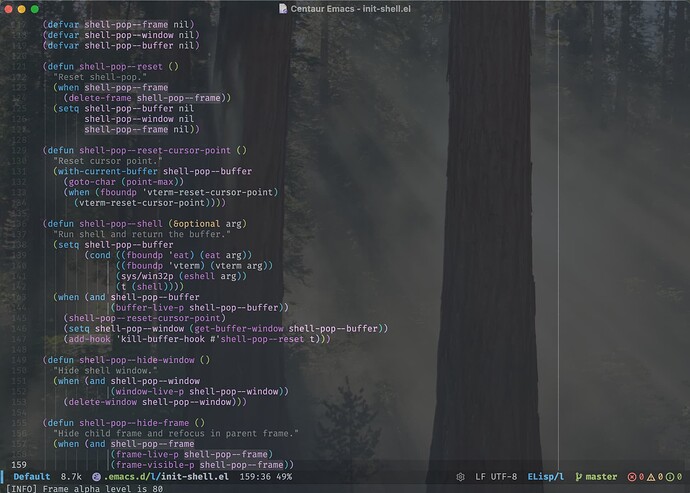Click on '(delete-frame shell-pop--frame))' line
Screen dimensions: 690x493
point(147,98)
